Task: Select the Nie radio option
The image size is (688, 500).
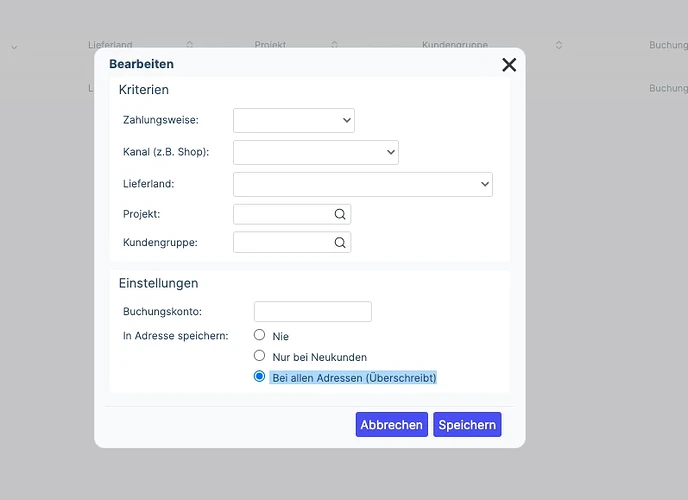Action: click(259, 335)
